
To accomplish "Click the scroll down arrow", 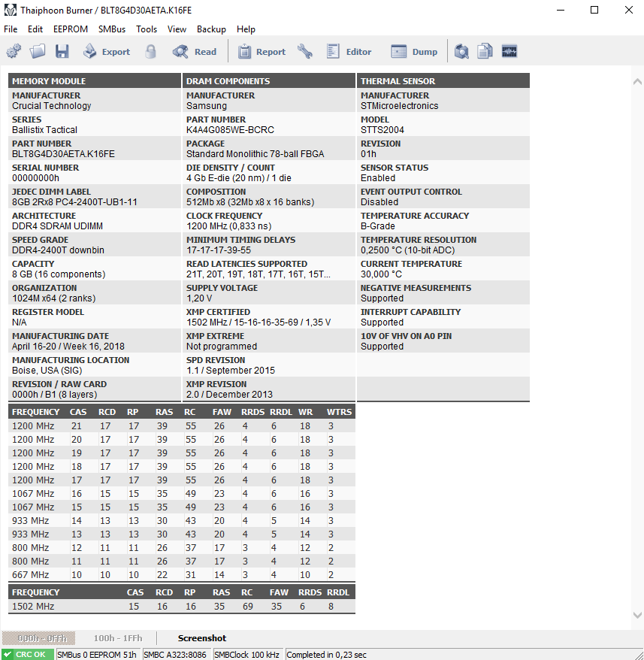I will (x=637, y=615).
